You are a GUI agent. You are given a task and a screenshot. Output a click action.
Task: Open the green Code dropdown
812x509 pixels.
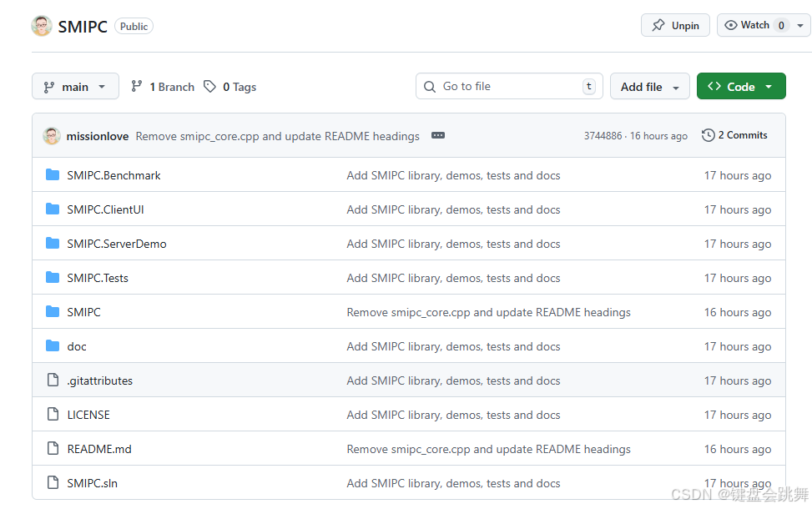pos(741,87)
